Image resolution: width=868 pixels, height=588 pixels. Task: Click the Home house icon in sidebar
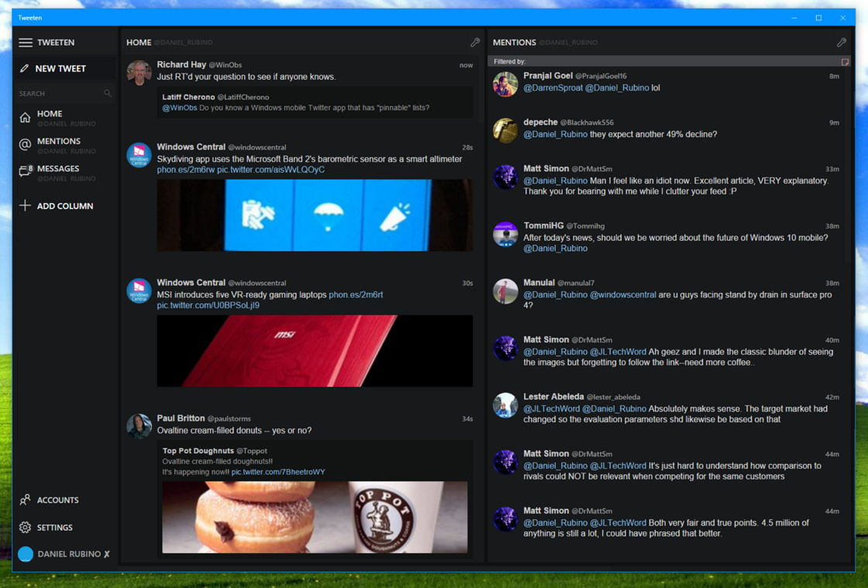coord(25,118)
